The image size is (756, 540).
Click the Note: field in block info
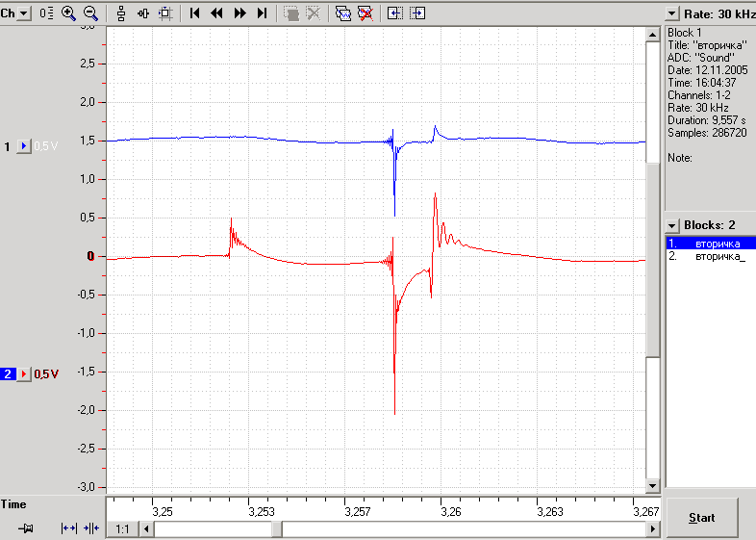[680, 158]
